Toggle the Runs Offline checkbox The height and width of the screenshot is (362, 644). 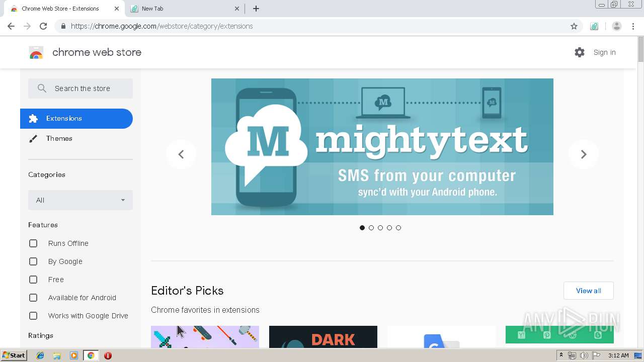[33, 243]
